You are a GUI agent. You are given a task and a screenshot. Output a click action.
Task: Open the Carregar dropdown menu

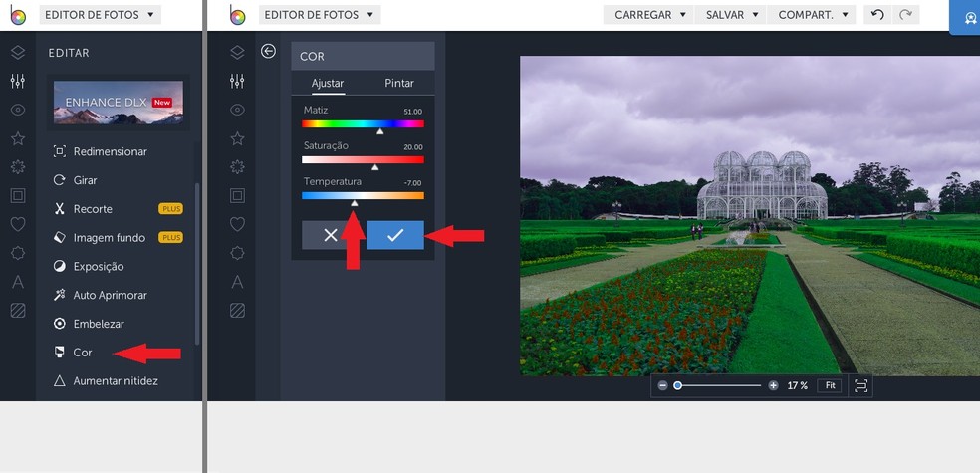648,14
